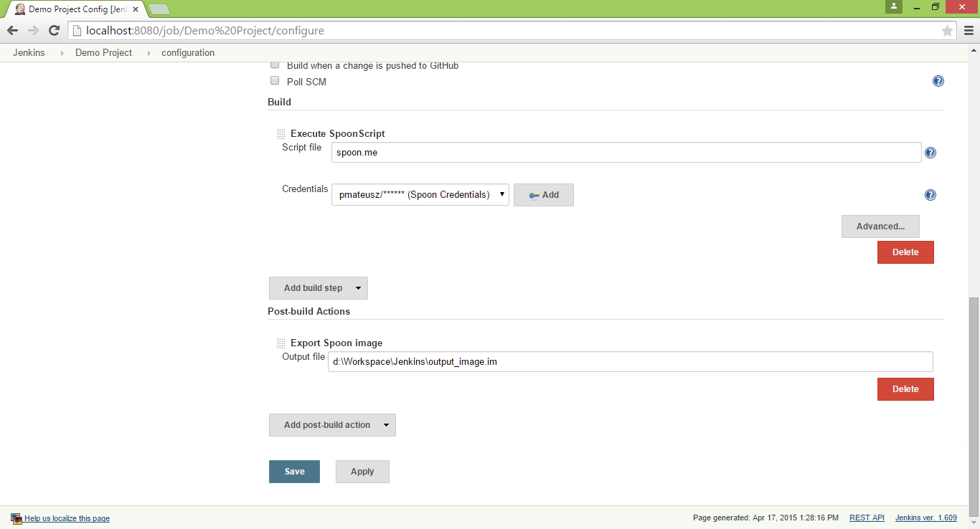This screenshot has height=529, width=980.
Task: Open the Jenkins ver. 1.609 link
Action: [926, 518]
